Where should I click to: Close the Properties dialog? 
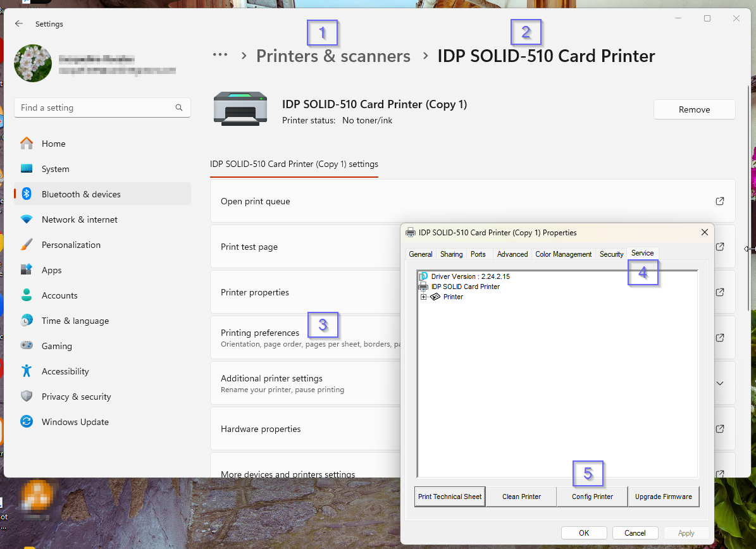coord(704,232)
